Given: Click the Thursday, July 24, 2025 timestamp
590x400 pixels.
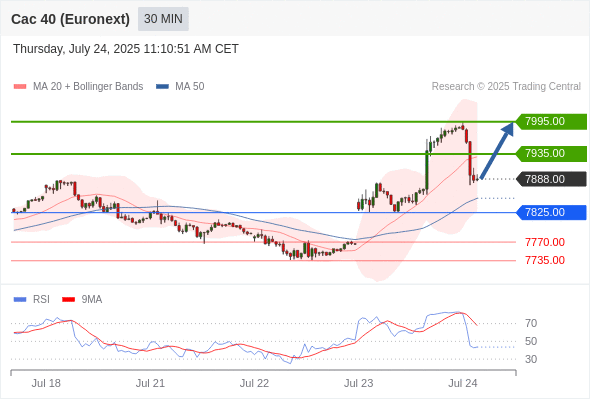Looking at the screenshot, I should click(x=126, y=49).
